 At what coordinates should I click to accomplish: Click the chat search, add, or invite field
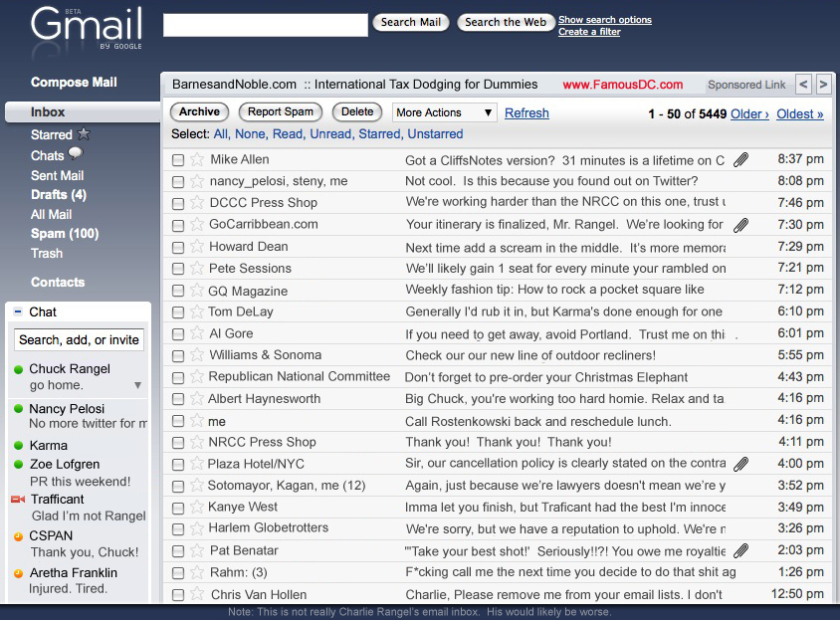click(x=80, y=340)
